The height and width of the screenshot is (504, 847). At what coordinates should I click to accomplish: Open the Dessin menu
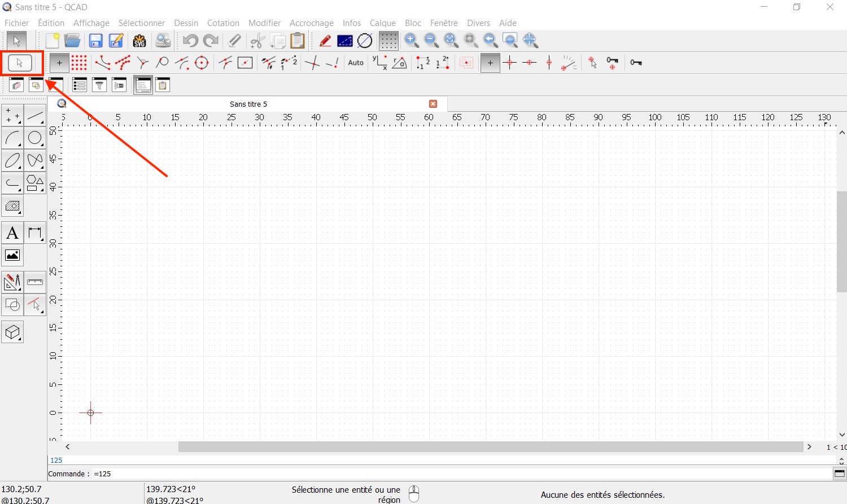pyautogui.click(x=186, y=23)
